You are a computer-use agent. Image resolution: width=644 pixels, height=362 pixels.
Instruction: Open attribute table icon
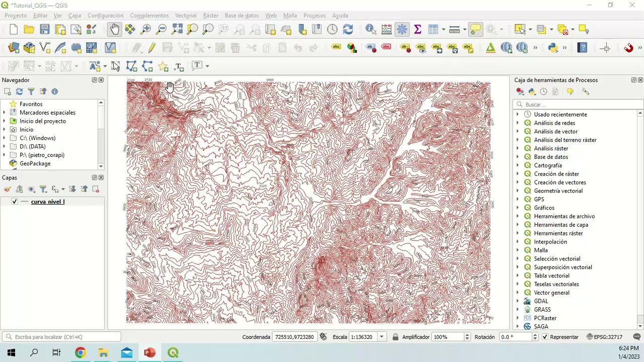433,30
